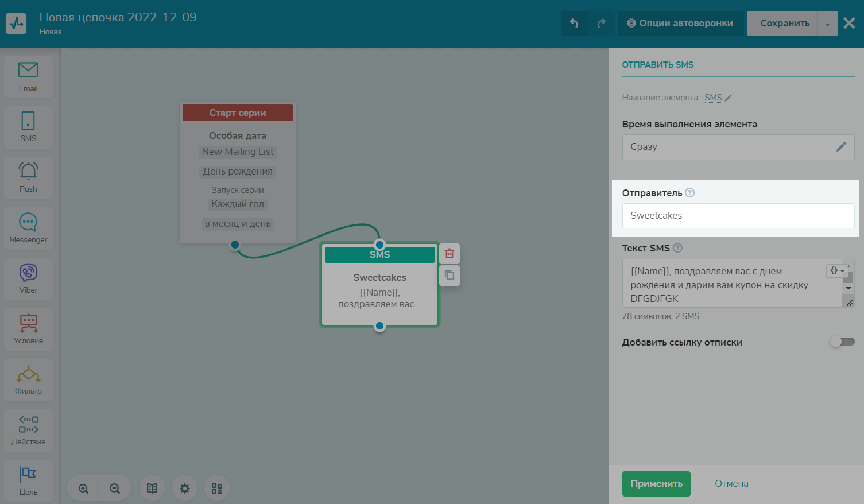Toggle Добавить ссылку отписки switch
The image size is (864, 504).
point(842,342)
